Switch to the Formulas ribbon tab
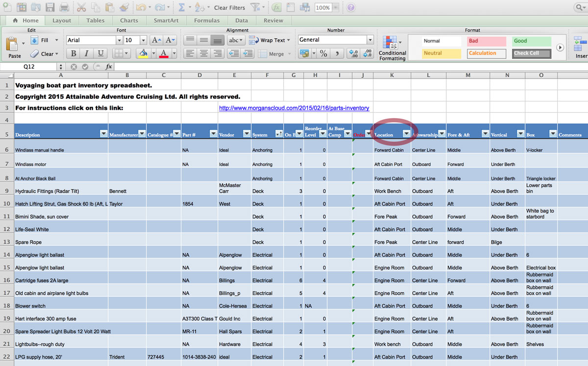588x366 pixels. (x=206, y=21)
